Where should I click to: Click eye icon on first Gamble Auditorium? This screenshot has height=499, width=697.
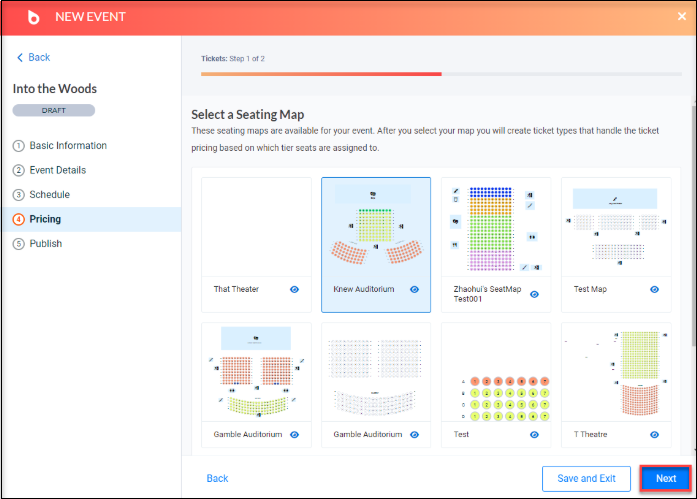[x=294, y=435]
